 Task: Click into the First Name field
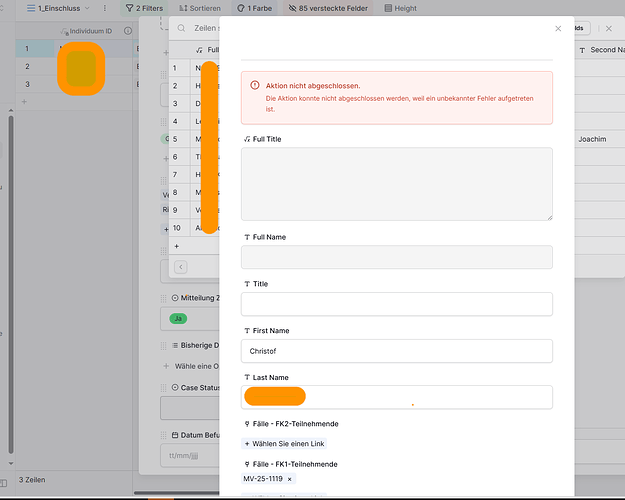(x=397, y=351)
